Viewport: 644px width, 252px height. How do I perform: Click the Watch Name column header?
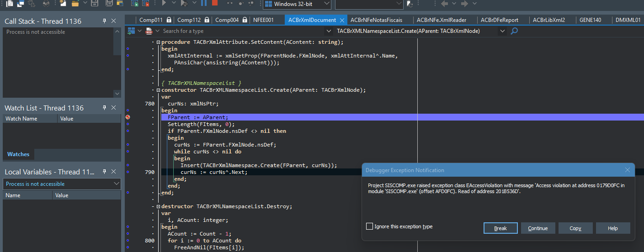pos(30,119)
